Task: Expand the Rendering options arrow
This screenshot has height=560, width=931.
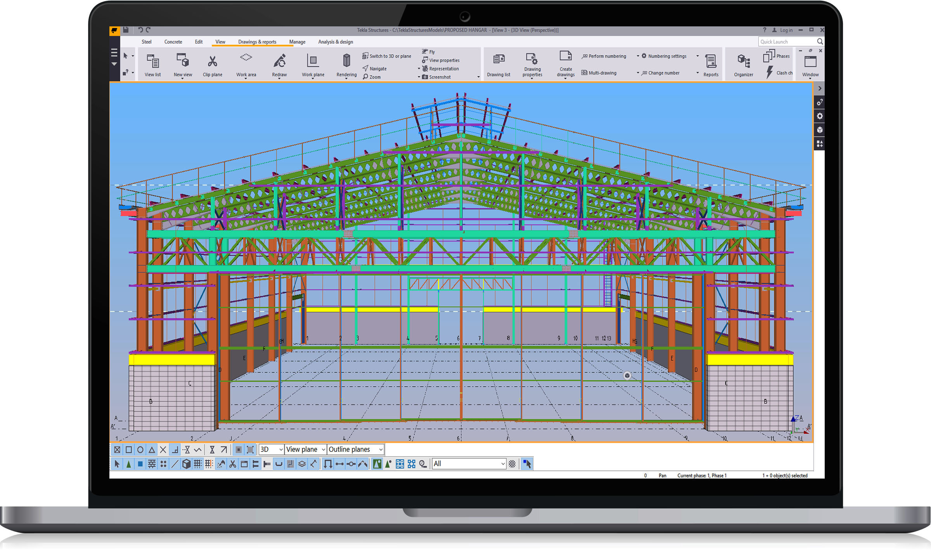Action: pyautogui.click(x=346, y=79)
